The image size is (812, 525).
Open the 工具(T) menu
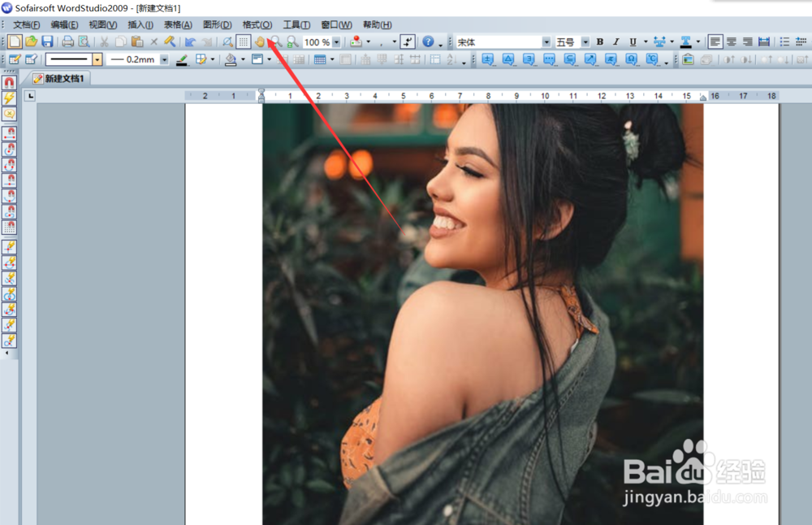pos(296,25)
